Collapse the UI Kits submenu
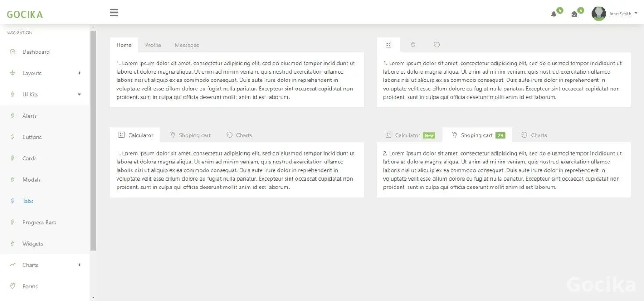The height and width of the screenshot is (301, 644). click(x=79, y=95)
